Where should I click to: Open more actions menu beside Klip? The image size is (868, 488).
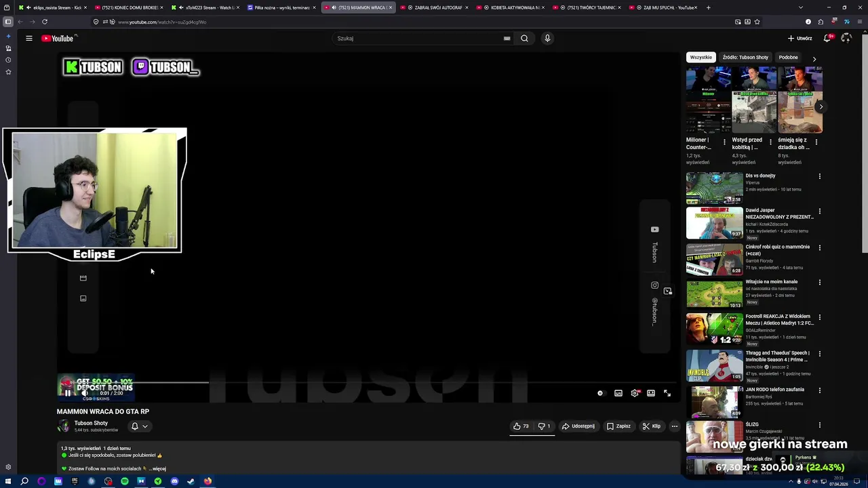pos(674,426)
